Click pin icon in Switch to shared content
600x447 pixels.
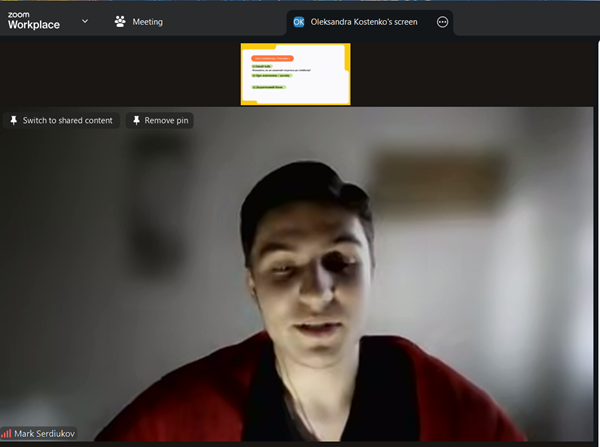14,120
